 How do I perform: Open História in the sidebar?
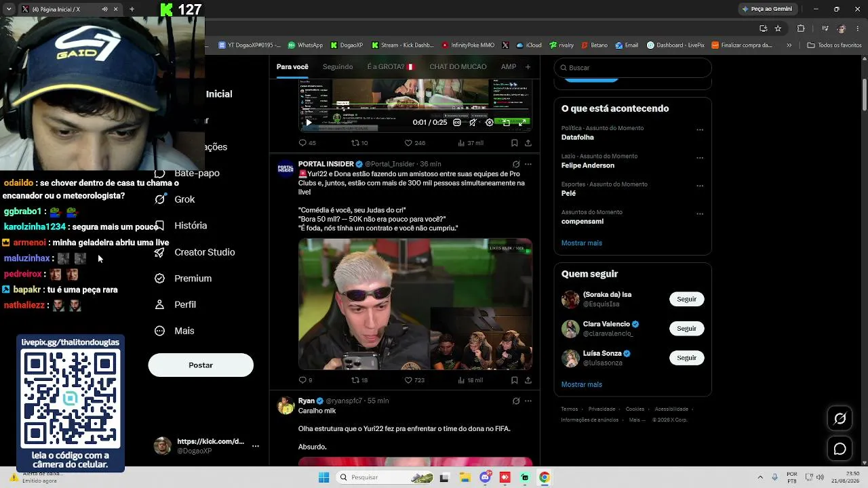[180, 226]
